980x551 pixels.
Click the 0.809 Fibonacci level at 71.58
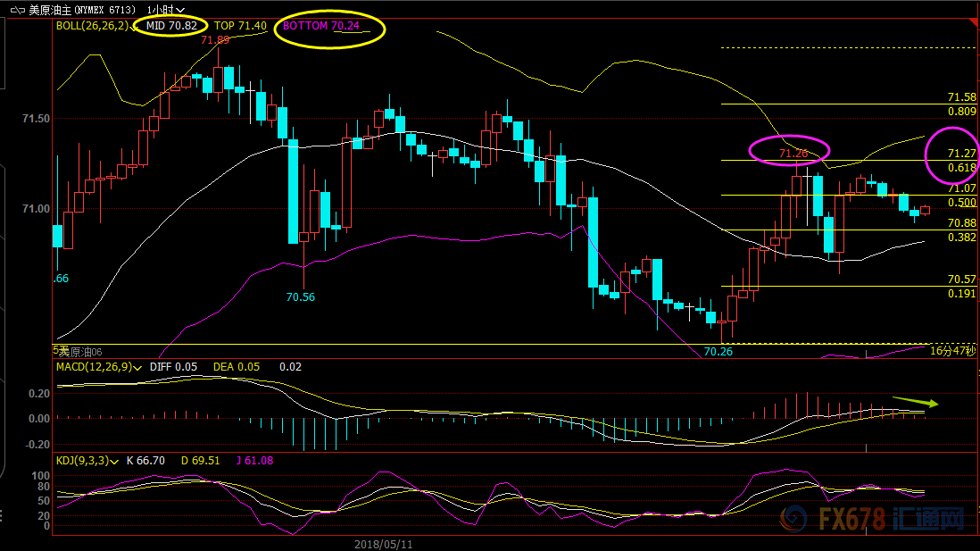click(x=961, y=112)
